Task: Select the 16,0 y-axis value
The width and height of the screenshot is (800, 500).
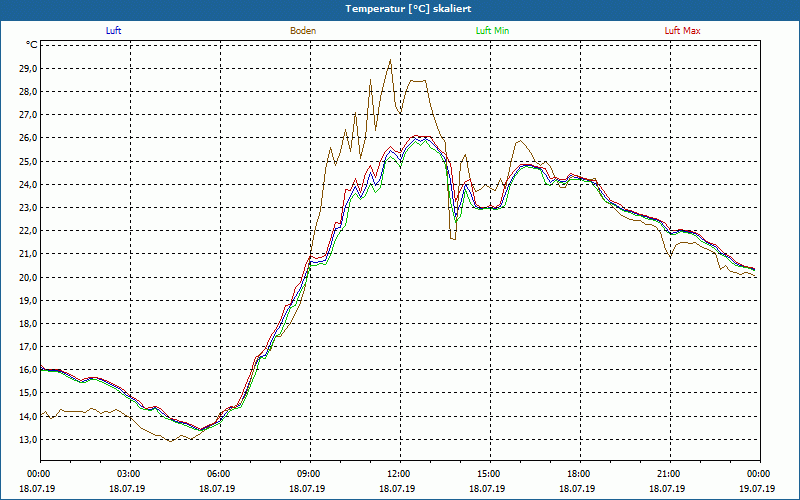Action: (28, 370)
